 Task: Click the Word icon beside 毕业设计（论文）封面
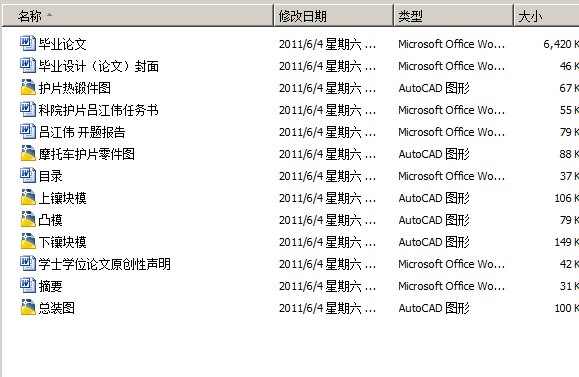tap(28, 66)
